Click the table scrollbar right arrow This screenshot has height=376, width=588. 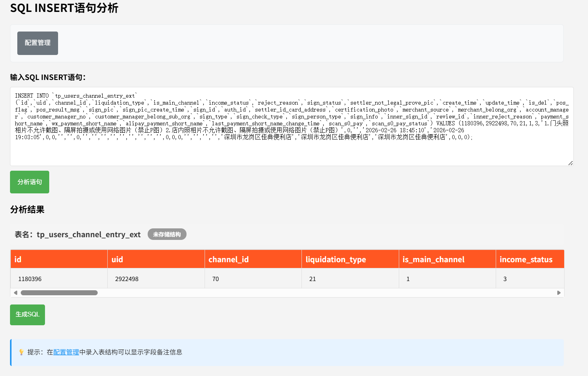click(559, 293)
